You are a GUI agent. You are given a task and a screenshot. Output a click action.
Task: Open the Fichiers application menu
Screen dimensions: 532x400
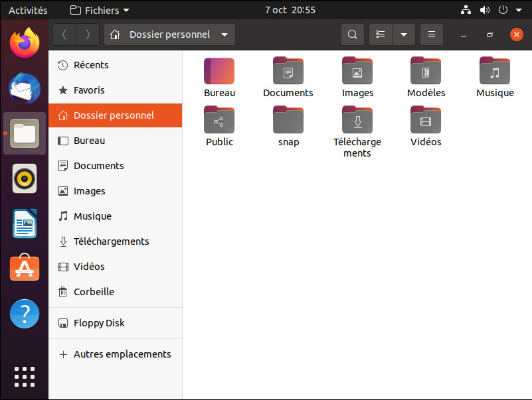(x=100, y=10)
